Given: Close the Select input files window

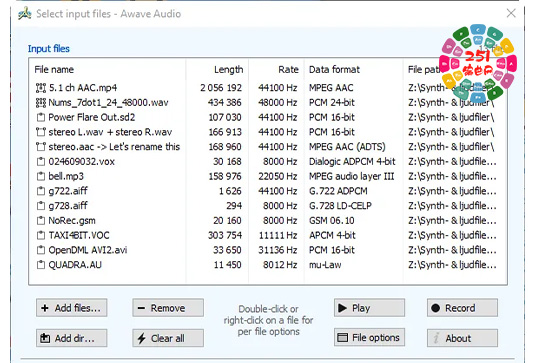Looking at the screenshot, I should (x=511, y=13).
